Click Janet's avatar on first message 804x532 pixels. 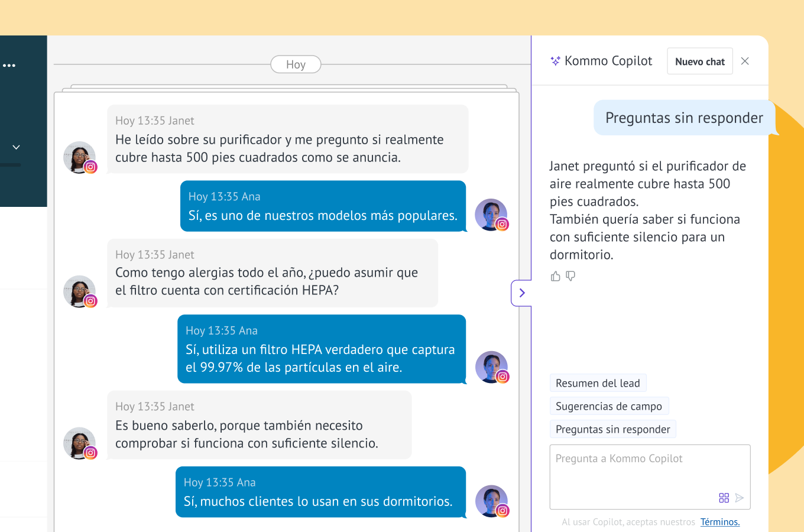pyautogui.click(x=79, y=157)
